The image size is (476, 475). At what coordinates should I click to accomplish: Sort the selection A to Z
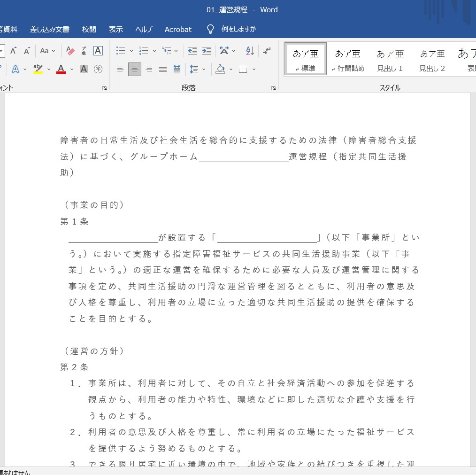[x=250, y=50]
